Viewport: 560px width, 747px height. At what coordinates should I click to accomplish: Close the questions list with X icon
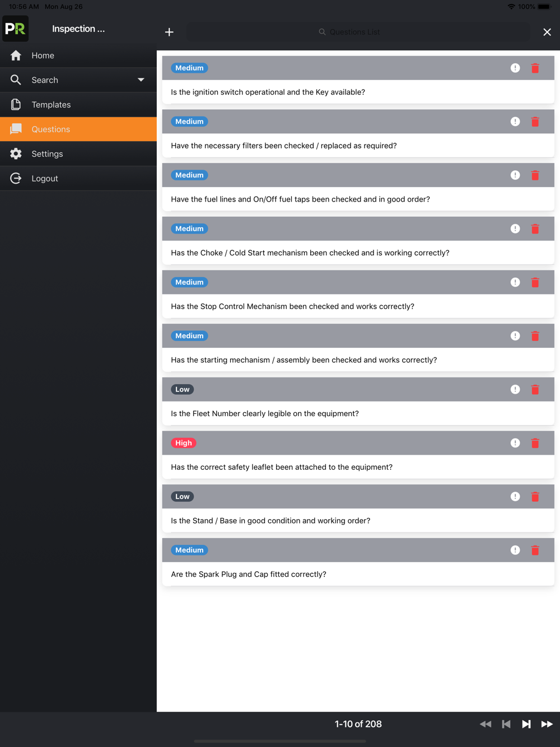[547, 32]
